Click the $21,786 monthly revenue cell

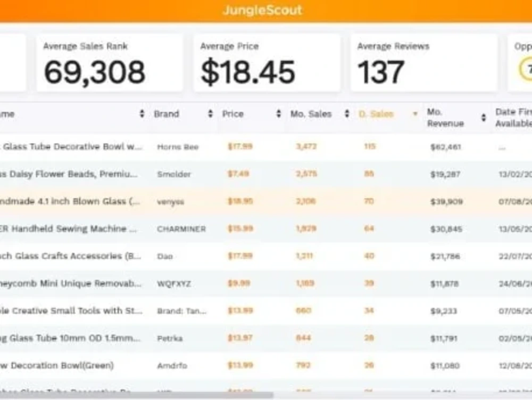(445, 256)
